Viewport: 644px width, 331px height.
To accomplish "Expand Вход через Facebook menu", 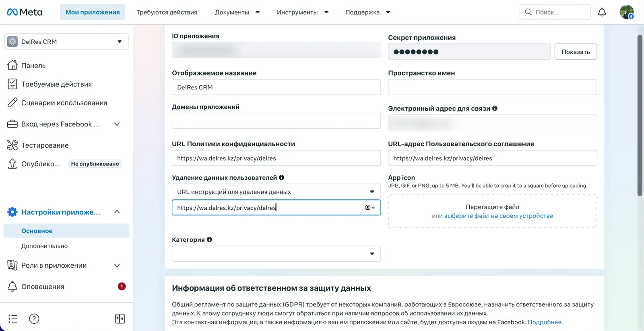I will (117, 124).
